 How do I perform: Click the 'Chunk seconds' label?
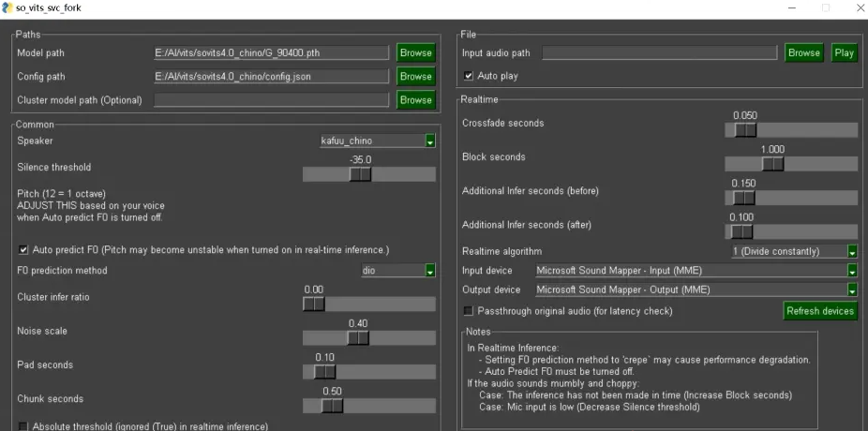pos(50,399)
